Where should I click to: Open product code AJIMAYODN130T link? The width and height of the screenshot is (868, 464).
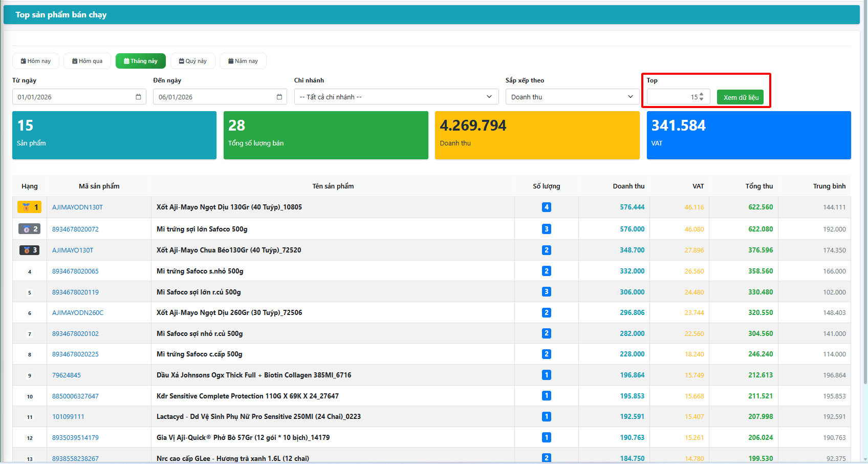[77, 207]
